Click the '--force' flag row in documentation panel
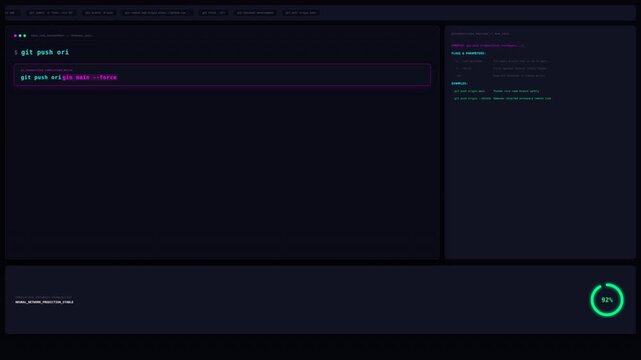The height and width of the screenshot is (360, 641). [501, 68]
